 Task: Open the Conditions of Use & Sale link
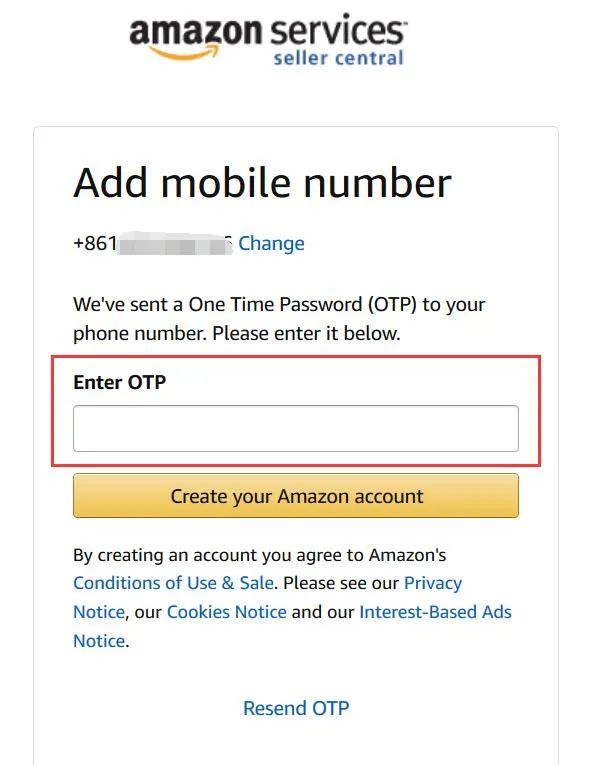(x=173, y=583)
